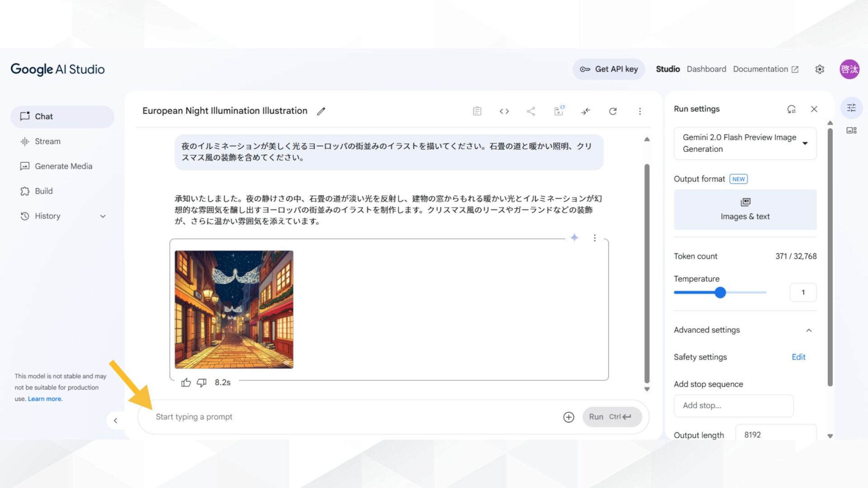
Task: Rerun the conversation with refresh icon
Action: [613, 111]
